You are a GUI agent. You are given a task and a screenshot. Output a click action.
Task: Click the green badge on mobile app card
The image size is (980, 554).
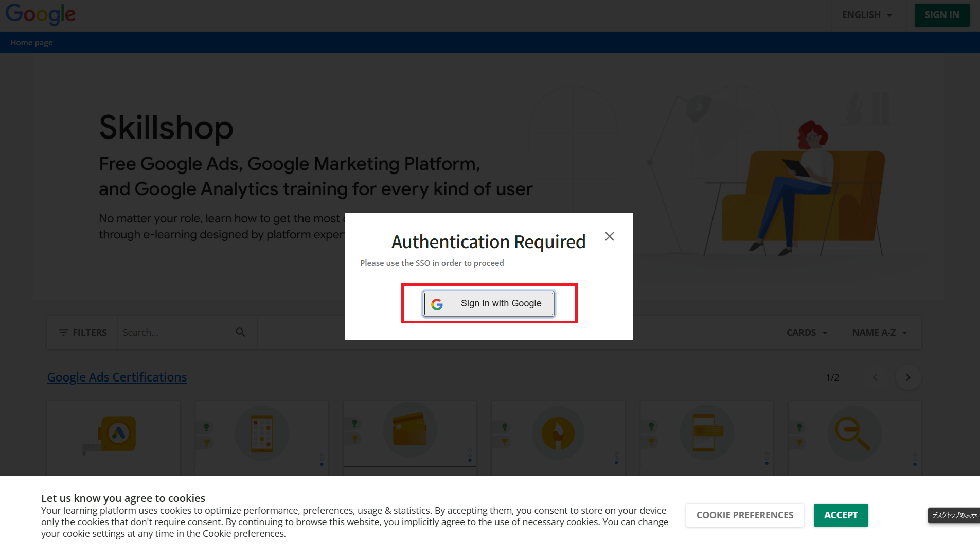point(206,427)
